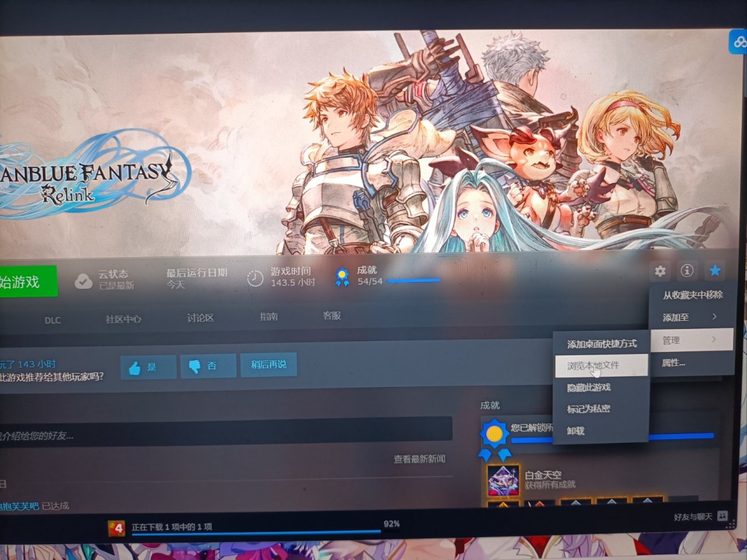
Task: Open the 客服 tab
Action: click(x=332, y=316)
